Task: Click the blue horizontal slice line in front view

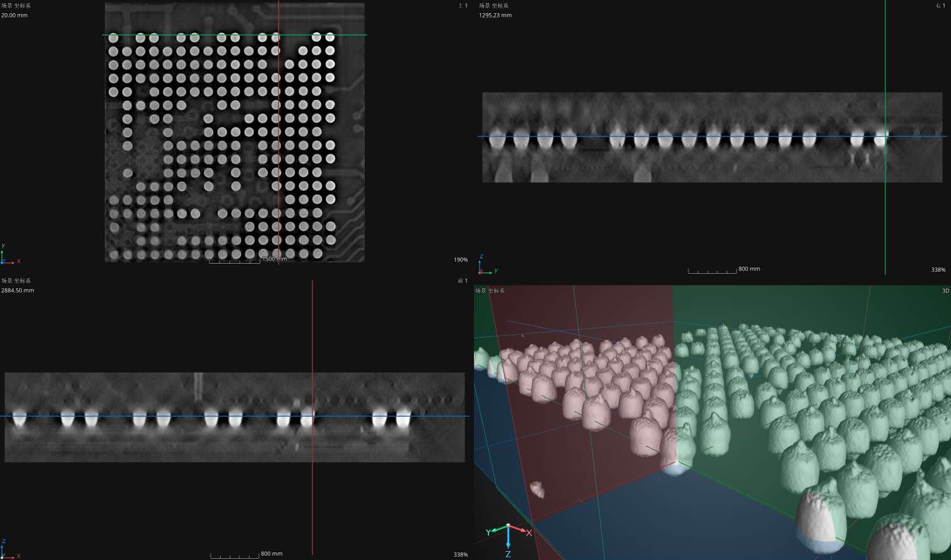Action: point(234,416)
